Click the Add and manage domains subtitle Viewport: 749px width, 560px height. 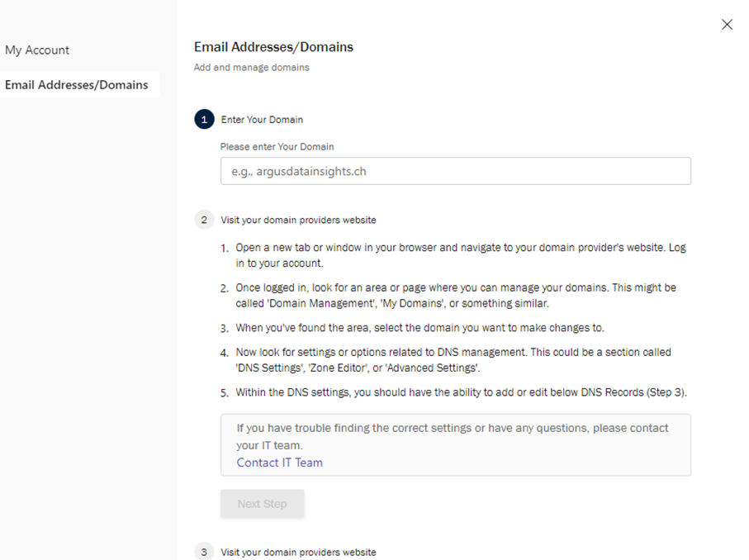[x=251, y=68]
